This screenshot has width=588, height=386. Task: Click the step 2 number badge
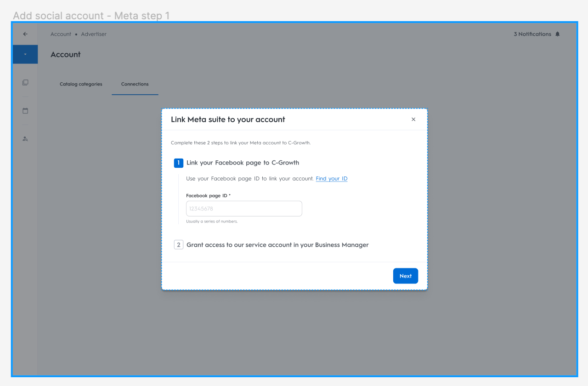click(179, 245)
